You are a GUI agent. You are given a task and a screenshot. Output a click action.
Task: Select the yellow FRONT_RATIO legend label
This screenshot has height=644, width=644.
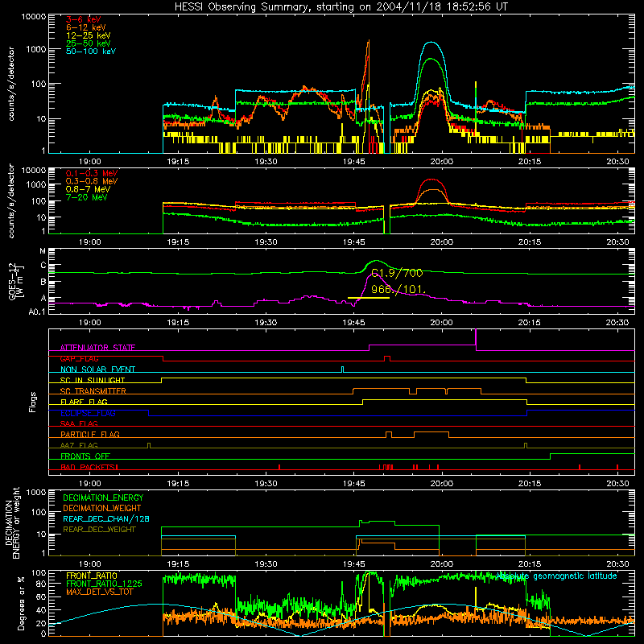92,576
